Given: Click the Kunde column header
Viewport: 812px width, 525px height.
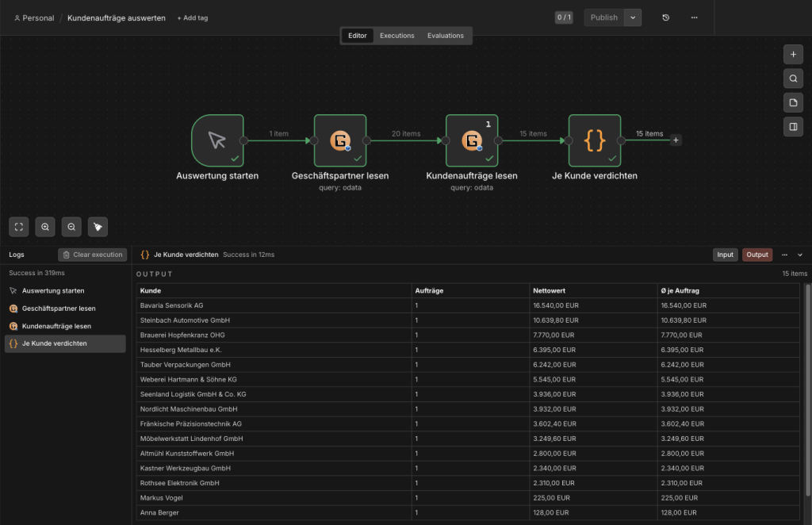Looking at the screenshot, I should click(274, 291).
